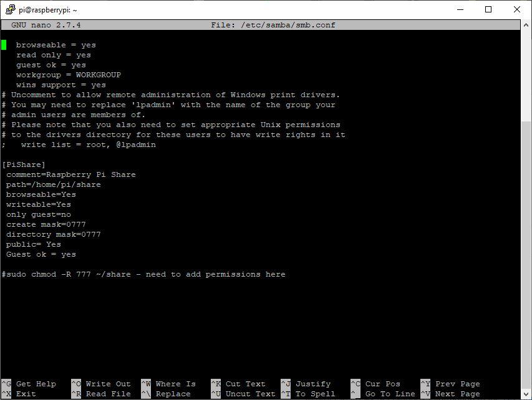Click the line 'public= Yes'
Image resolution: width=532 pixels, height=400 pixels.
pos(34,244)
